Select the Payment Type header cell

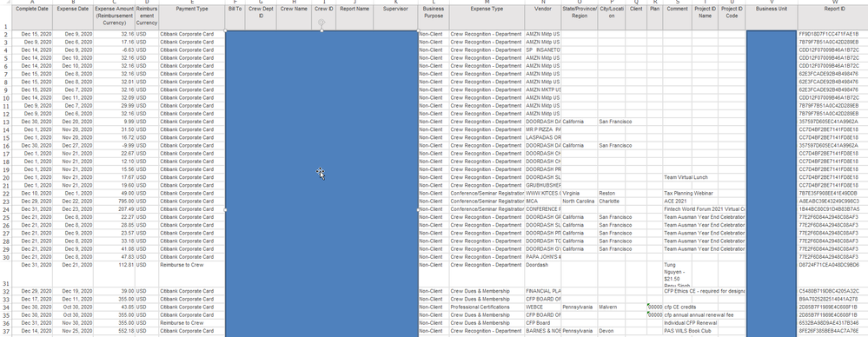pos(191,17)
